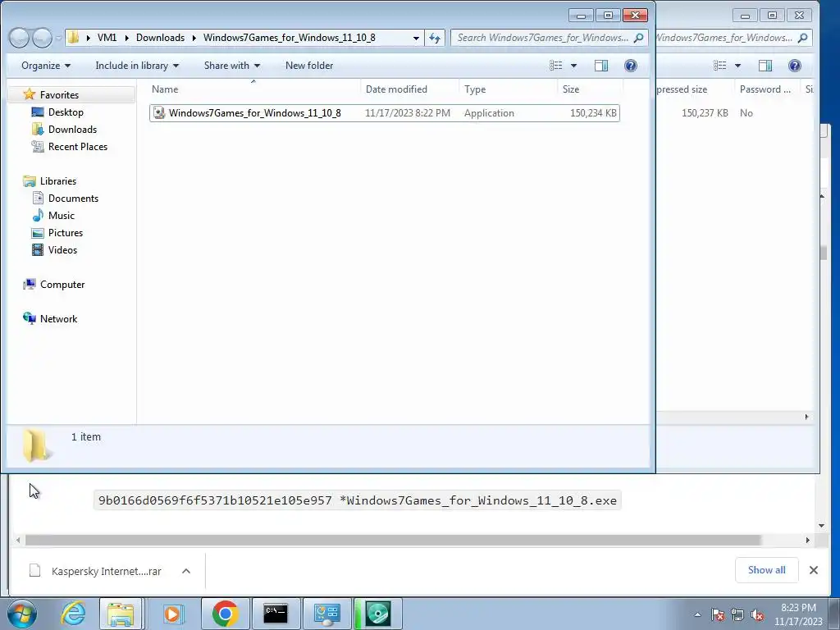Toggle the preview pane icon

pyautogui.click(x=601, y=66)
